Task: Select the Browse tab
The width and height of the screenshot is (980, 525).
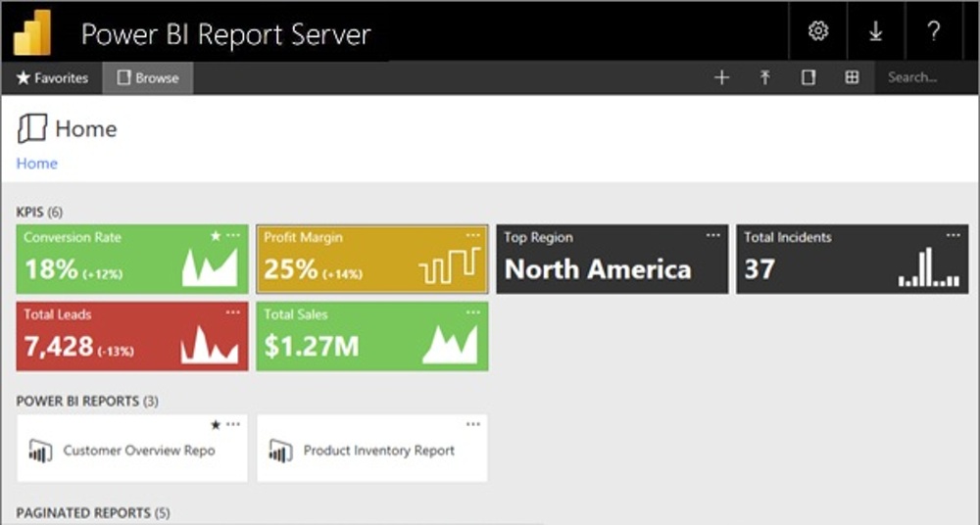Action: coord(148,78)
